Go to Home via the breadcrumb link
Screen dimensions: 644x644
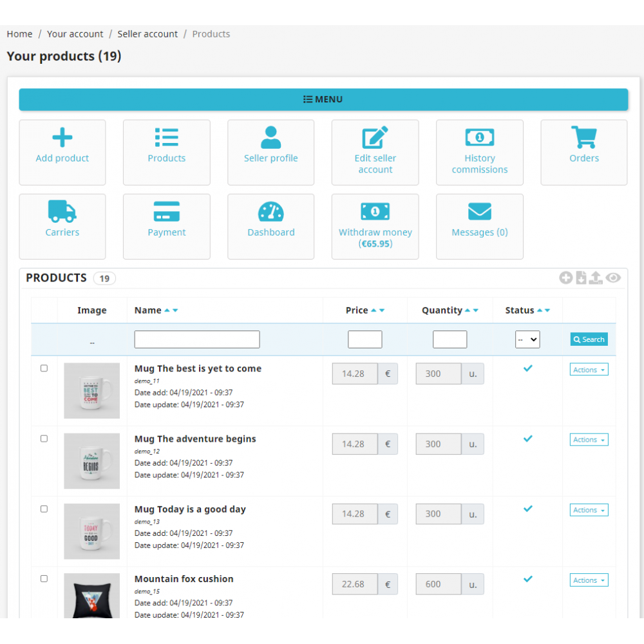point(19,33)
